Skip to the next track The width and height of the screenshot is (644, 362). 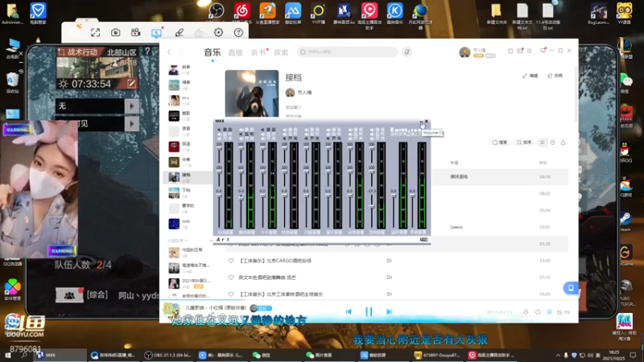(389, 312)
